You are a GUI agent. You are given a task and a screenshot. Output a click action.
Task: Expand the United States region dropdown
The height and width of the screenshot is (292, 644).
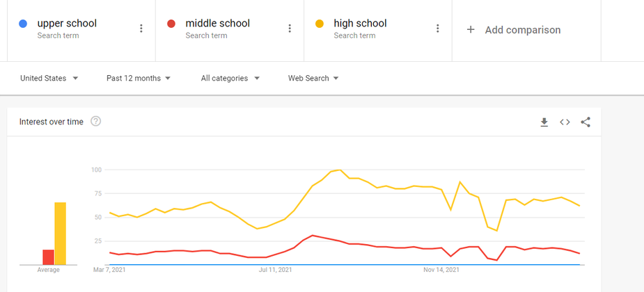[49, 78]
